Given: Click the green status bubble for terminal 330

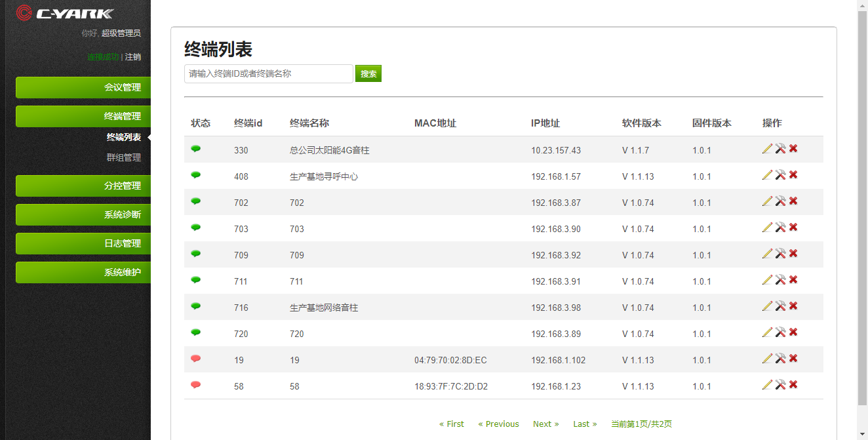Looking at the screenshot, I should tap(195, 149).
